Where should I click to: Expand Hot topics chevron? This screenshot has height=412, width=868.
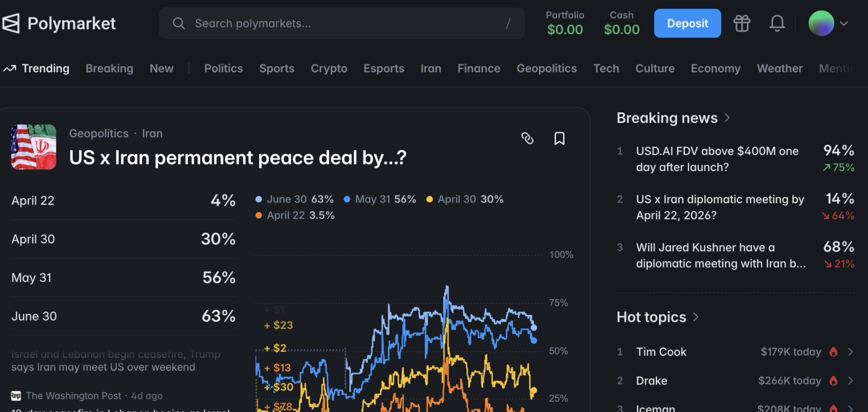[x=696, y=317]
